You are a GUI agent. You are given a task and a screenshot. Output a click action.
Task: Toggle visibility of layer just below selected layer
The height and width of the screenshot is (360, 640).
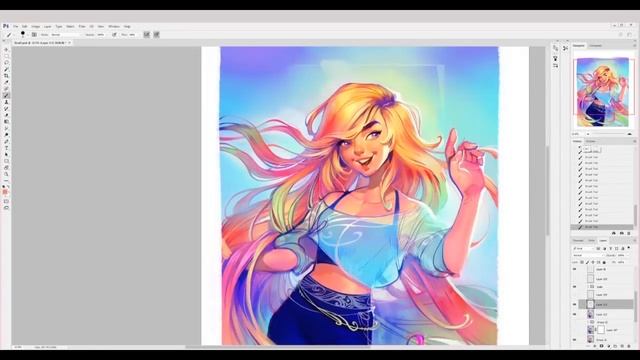(575, 314)
